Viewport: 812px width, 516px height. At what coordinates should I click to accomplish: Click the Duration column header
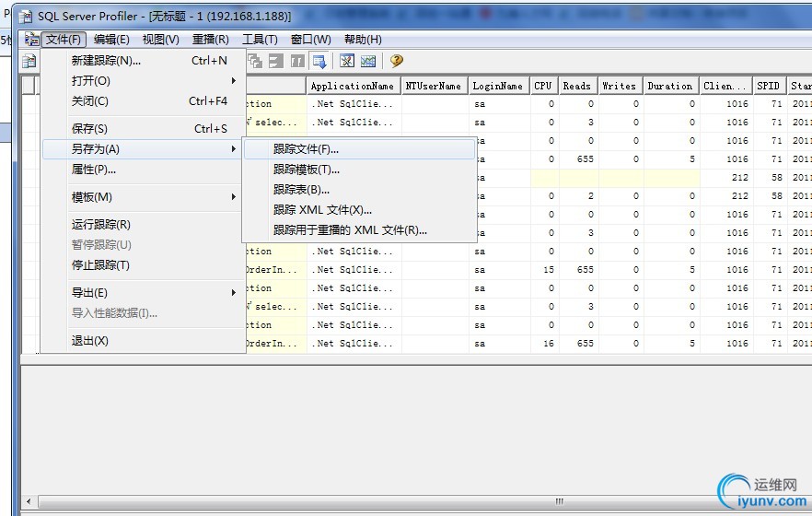[x=672, y=86]
